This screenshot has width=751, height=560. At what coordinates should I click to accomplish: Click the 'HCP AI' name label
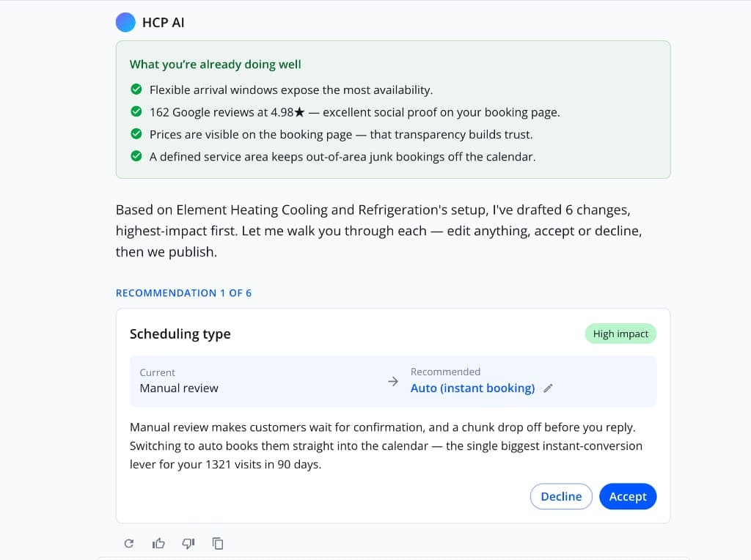pyautogui.click(x=164, y=23)
